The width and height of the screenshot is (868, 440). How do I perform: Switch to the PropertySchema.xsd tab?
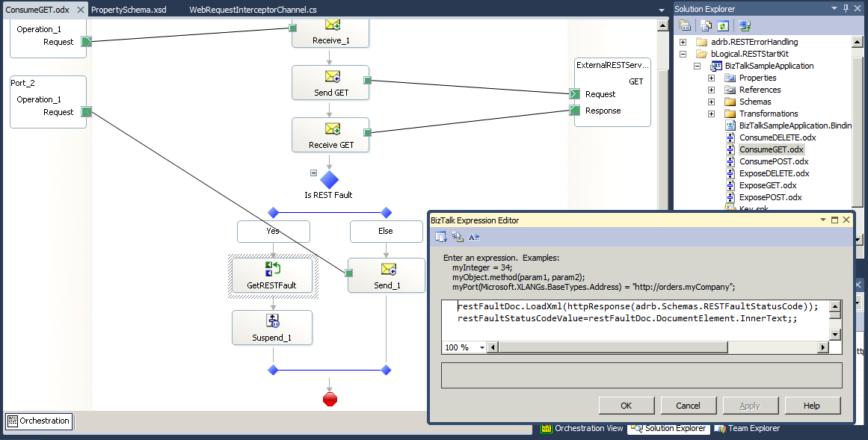click(x=129, y=10)
